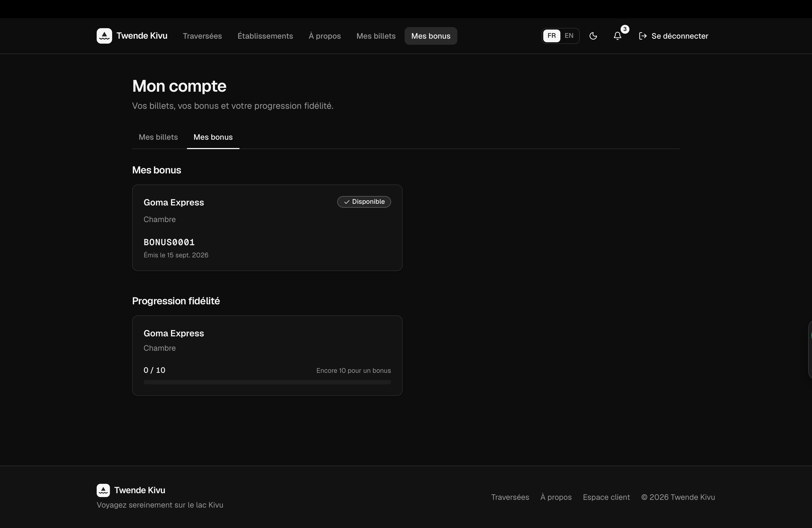Click the Twende Kivu boat logo in header

pyautogui.click(x=104, y=36)
